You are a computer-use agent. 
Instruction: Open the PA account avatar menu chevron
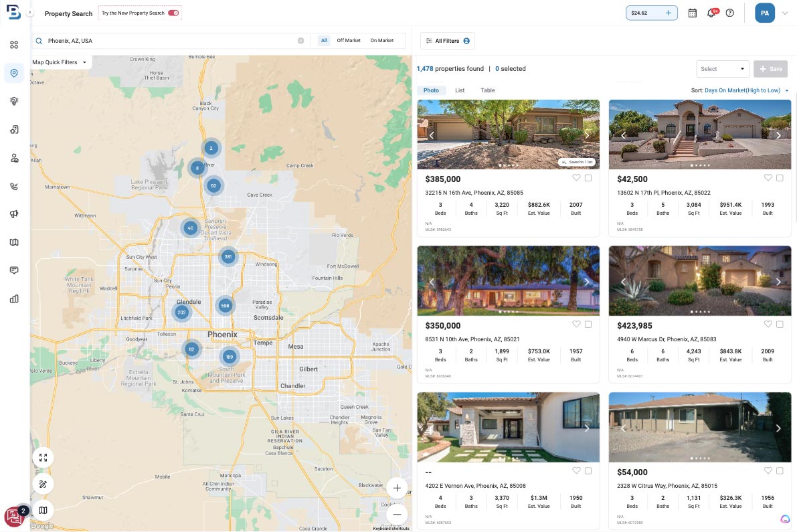pos(784,13)
